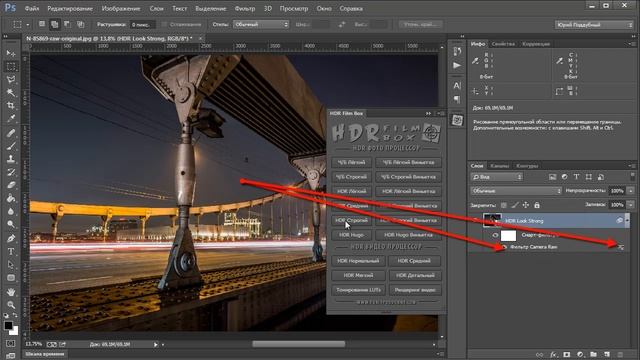Click the HDR Нормальный video button
This screenshot has height=360, width=640.
358,261
